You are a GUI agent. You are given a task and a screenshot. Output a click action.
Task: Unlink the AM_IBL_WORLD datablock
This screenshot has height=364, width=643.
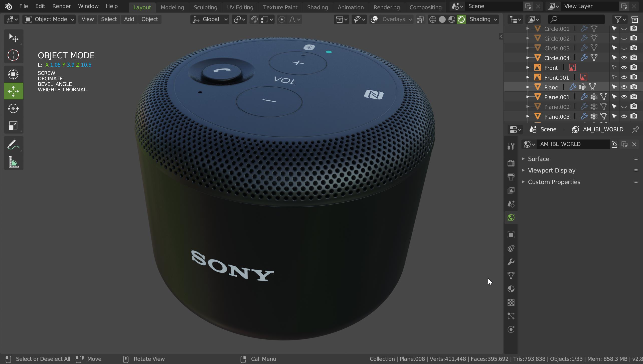(634, 144)
